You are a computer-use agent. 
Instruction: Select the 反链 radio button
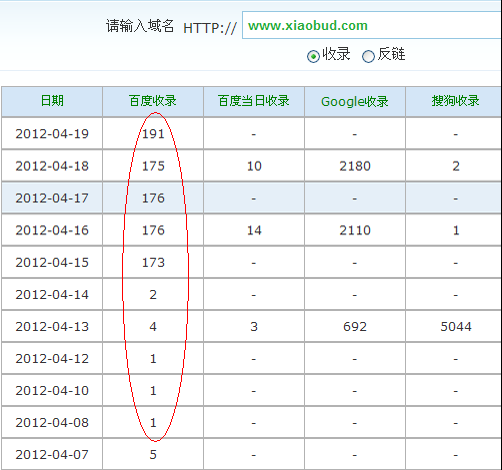click(x=368, y=56)
